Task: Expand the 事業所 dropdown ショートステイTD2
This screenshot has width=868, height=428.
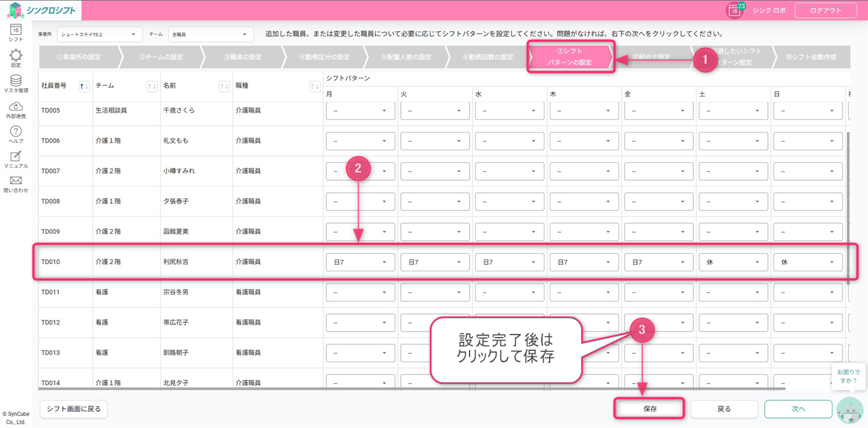Action: pyautogui.click(x=99, y=34)
